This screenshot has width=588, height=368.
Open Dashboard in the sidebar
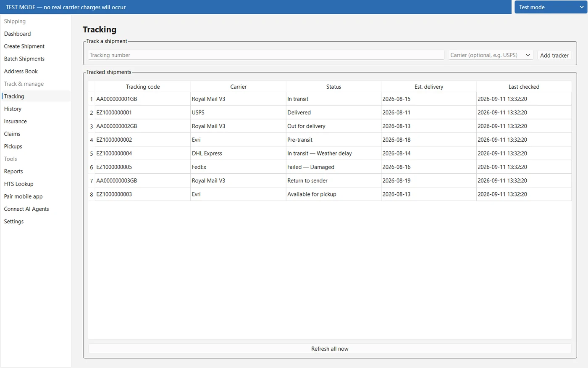pos(36,34)
